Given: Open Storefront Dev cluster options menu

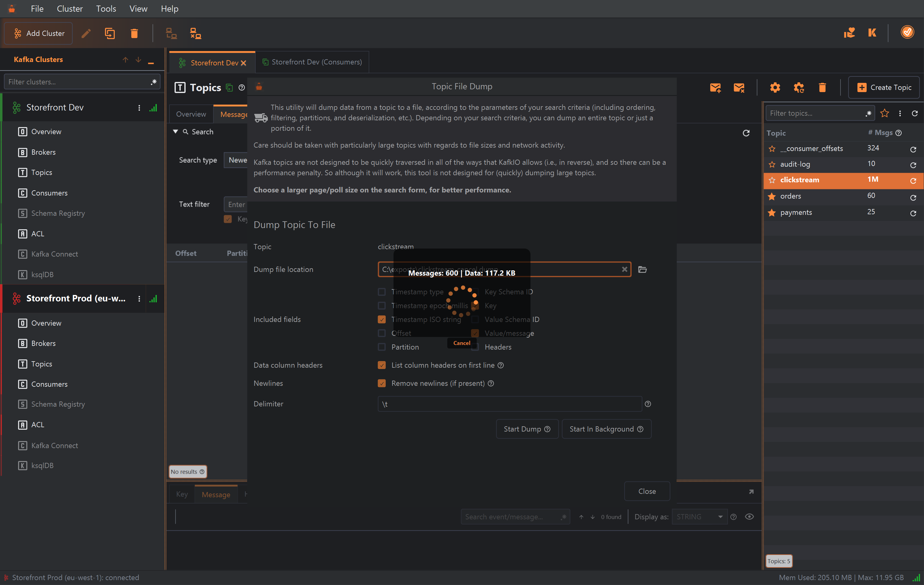Looking at the screenshot, I should pos(139,108).
